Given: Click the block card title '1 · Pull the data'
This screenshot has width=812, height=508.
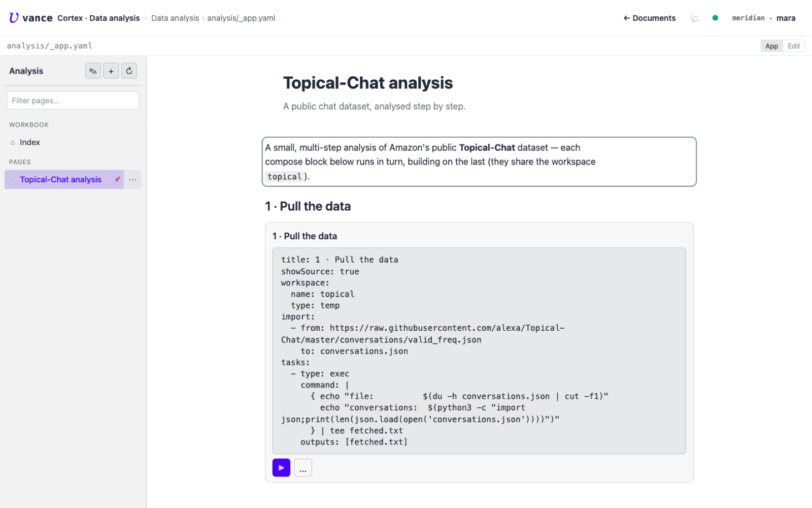Looking at the screenshot, I should click(x=304, y=236).
